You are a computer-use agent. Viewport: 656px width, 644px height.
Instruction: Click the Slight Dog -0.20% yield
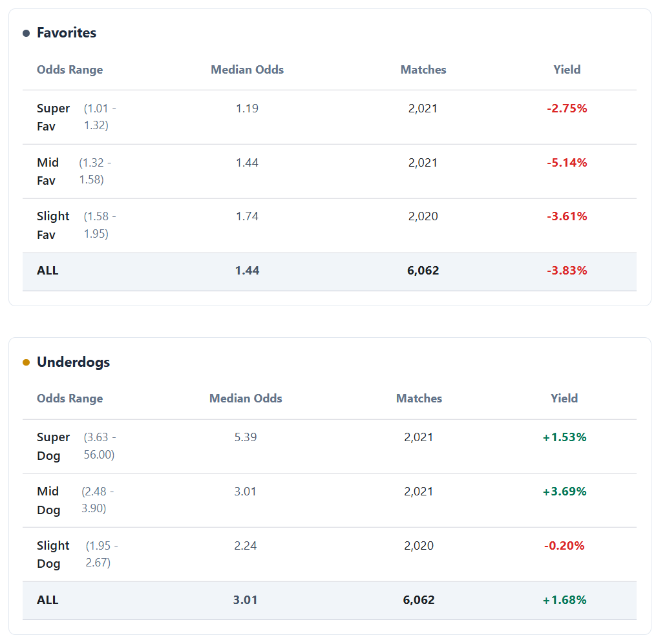564,546
